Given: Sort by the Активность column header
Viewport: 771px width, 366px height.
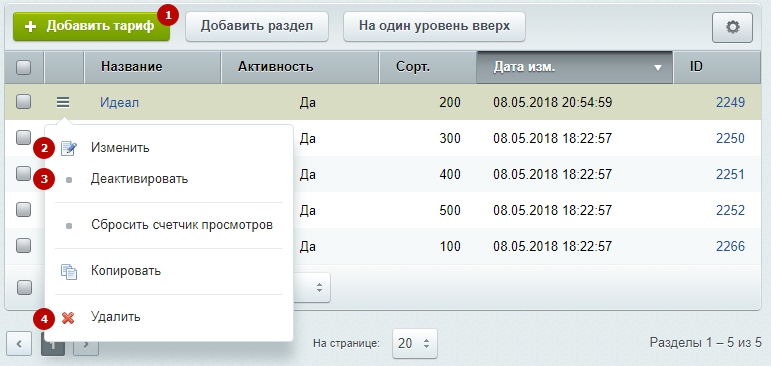Looking at the screenshot, I should (x=300, y=67).
